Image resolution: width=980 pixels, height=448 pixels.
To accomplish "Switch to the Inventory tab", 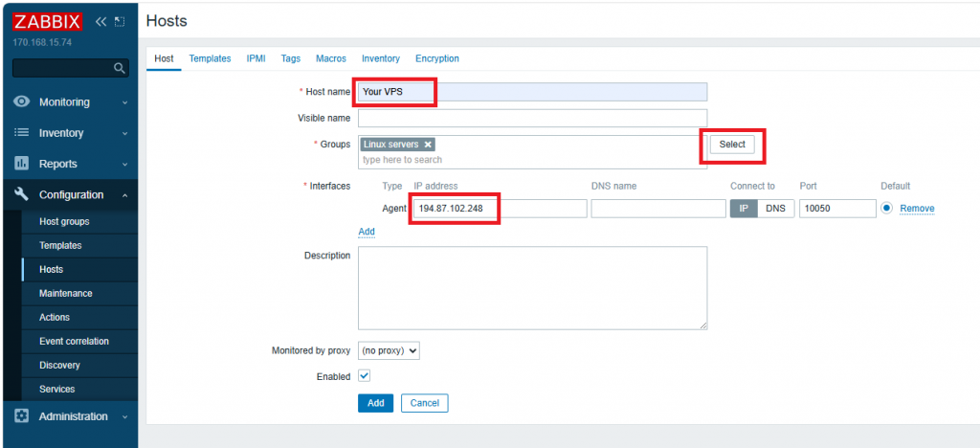I will (381, 58).
